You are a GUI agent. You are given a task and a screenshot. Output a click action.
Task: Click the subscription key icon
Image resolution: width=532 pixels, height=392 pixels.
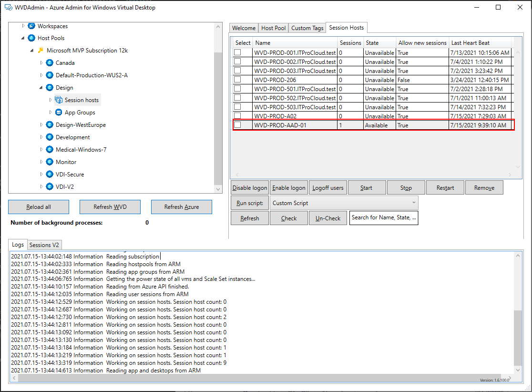(41, 50)
